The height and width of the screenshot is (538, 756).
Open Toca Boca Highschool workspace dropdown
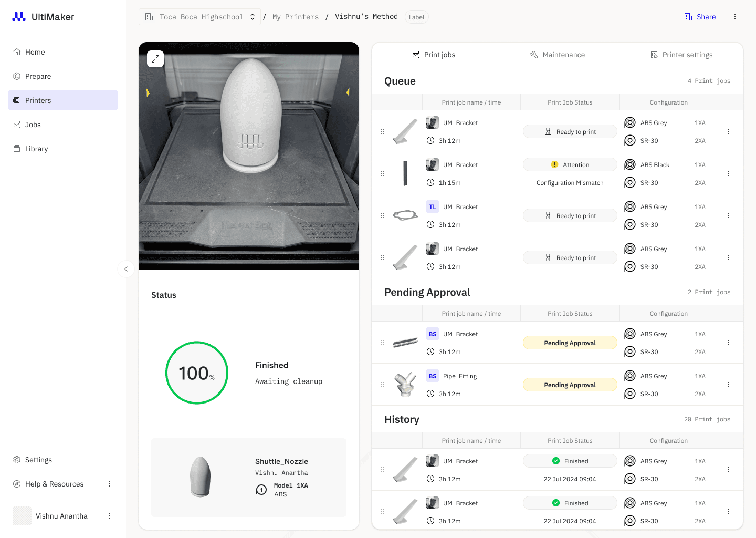pos(199,17)
